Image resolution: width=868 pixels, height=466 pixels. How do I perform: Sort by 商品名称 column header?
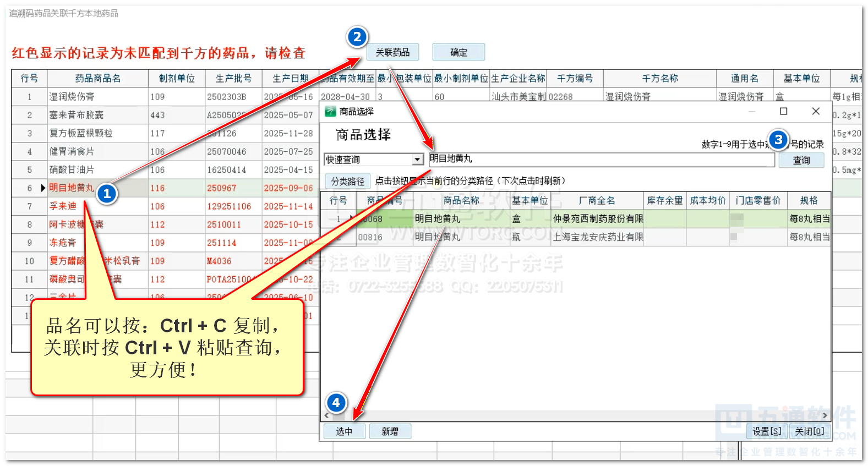point(461,201)
